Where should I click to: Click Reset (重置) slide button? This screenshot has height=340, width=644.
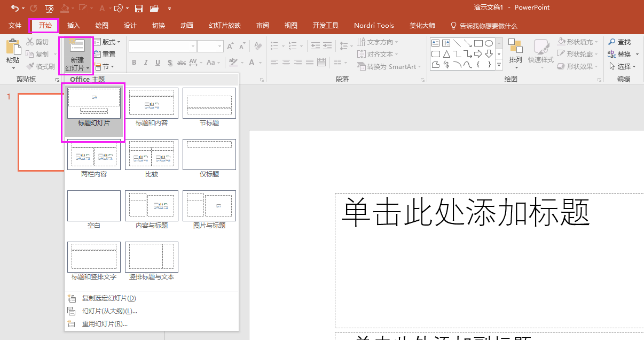point(105,55)
